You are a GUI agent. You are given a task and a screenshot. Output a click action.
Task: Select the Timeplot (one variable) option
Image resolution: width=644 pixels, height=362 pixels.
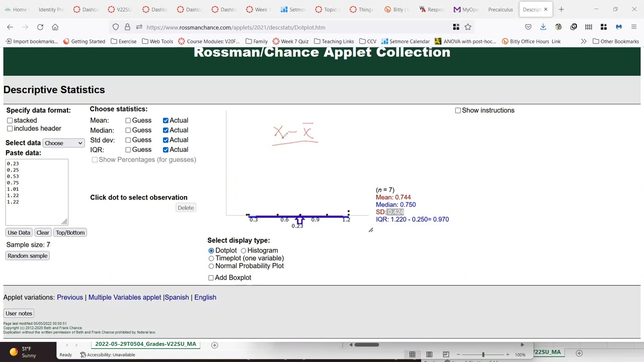pyautogui.click(x=211, y=258)
